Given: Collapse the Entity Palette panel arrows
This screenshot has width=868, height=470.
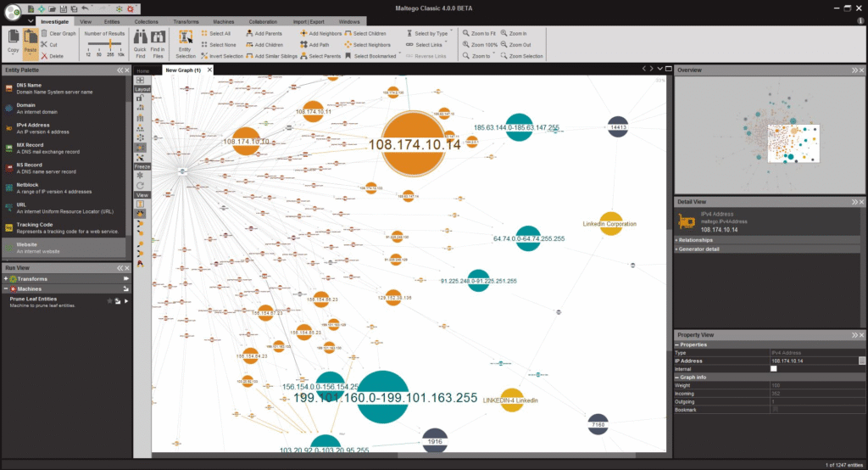Looking at the screenshot, I should [120, 70].
